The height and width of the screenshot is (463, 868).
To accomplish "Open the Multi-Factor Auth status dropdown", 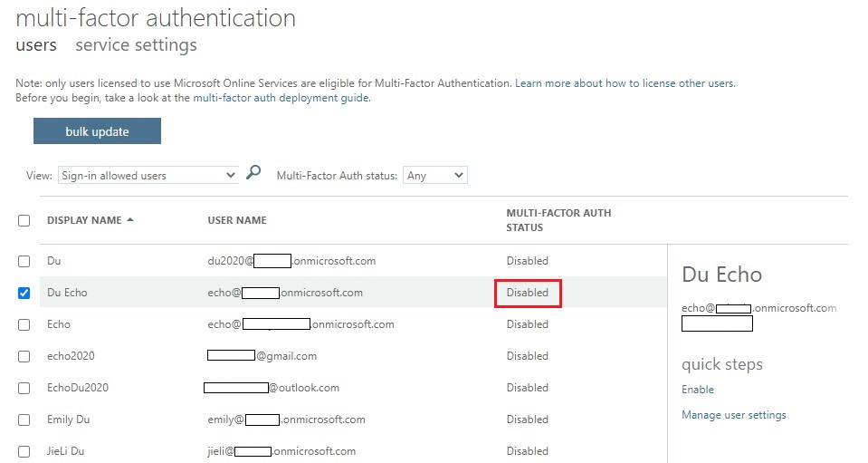I will point(435,176).
